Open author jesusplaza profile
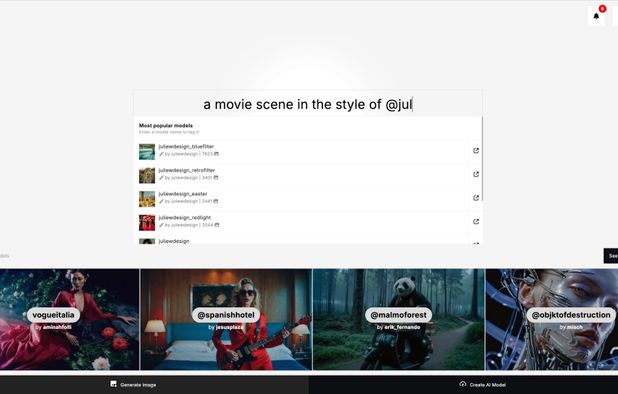The height and width of the screenshot is (394, 618). [x=229, y=327]
